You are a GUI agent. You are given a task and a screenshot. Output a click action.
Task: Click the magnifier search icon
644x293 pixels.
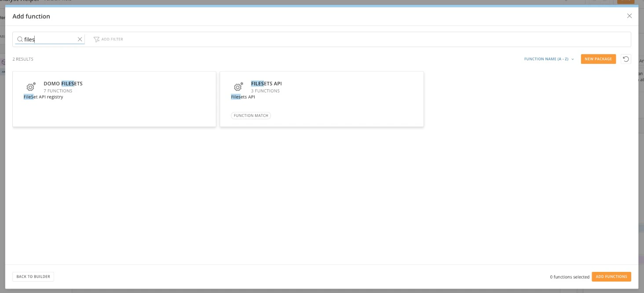(x=20, y=39)
